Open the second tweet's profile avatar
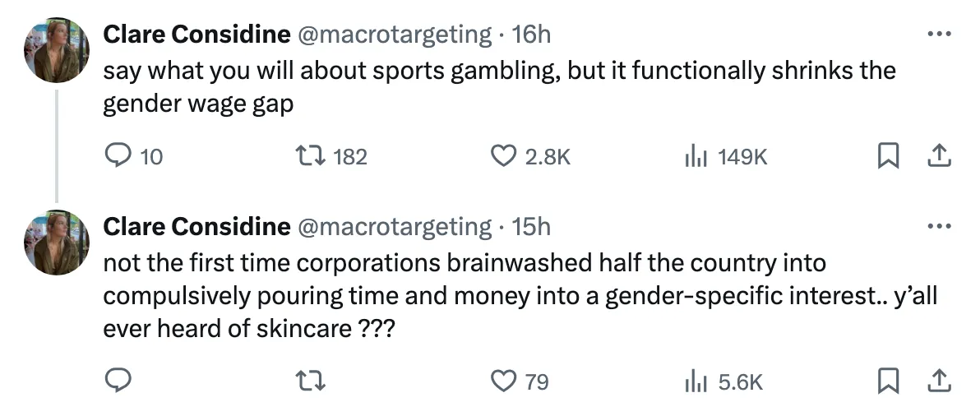Viewport: 980px width, 416px height. pyautogui.click(x=56, y=242)
